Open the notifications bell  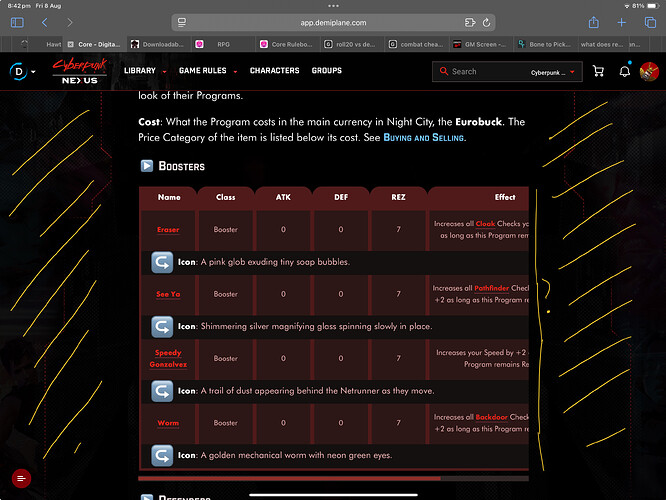click(x=624, y=71)
